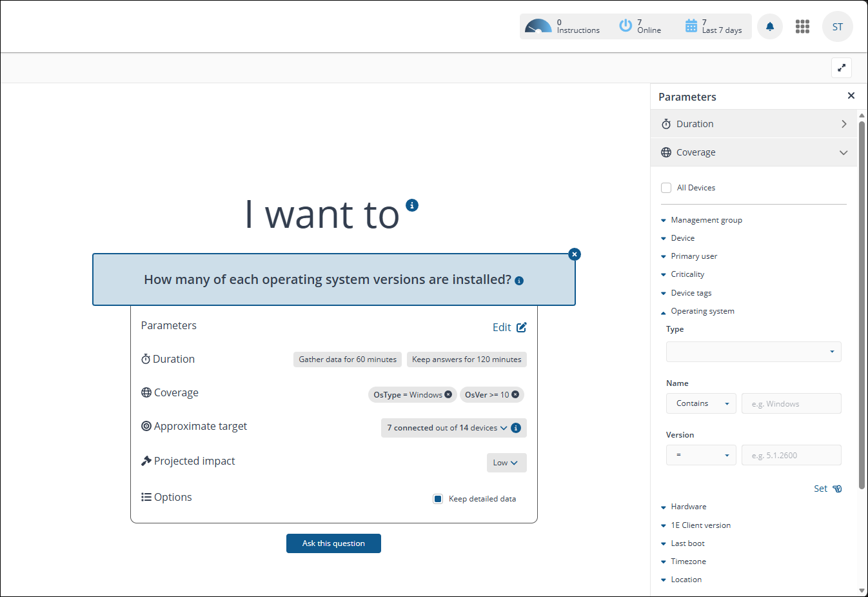
Task: Open the ST user avatar menu
Action: pos(837,26)
